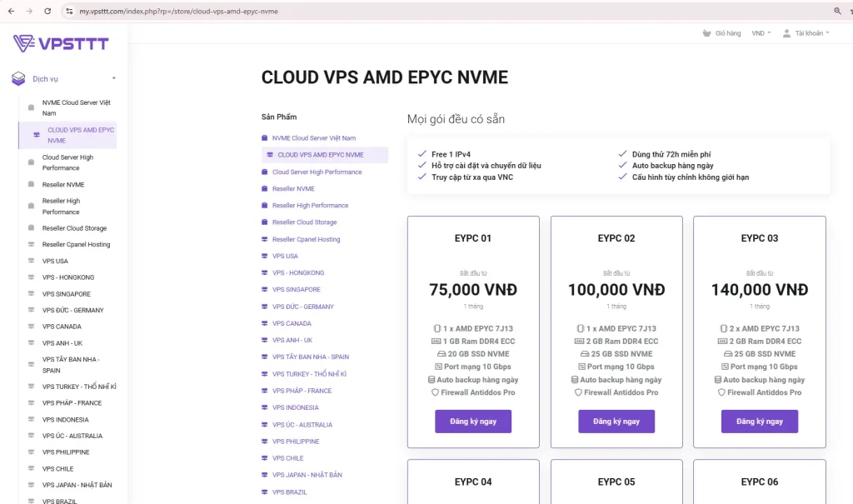Click the VPSTTT logo
Viewport: 853px width, 504px height.
click(61, 43)
